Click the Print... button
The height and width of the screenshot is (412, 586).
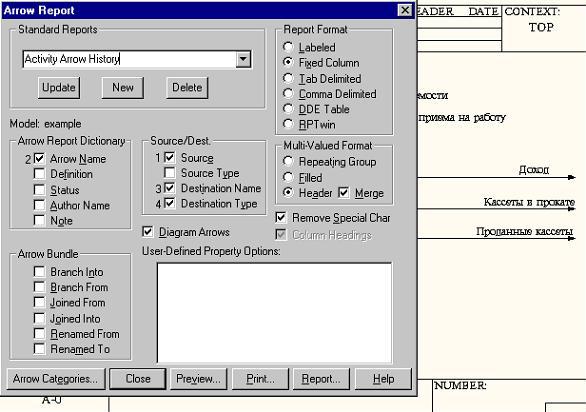[260, 379]
